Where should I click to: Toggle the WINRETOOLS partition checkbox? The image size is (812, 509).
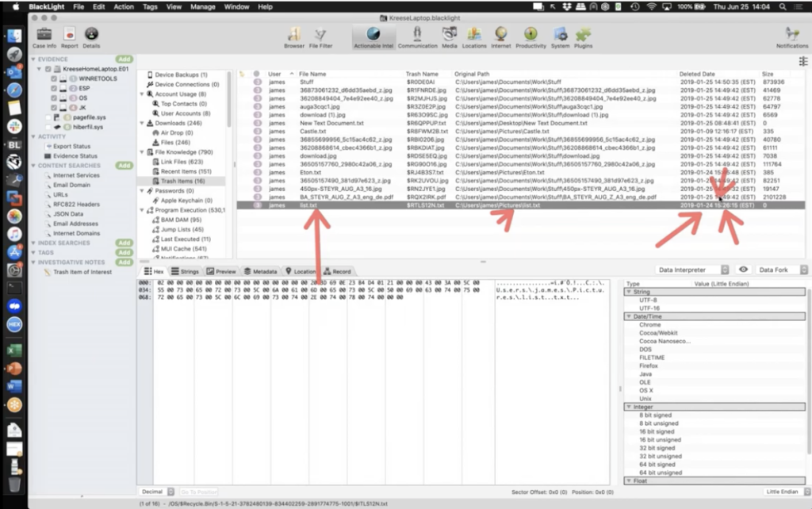click(54, 78)
